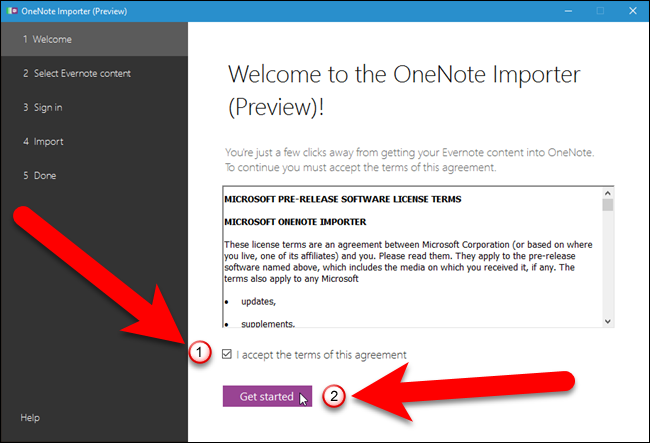The height and width of the screenshot is (443, 650).
Task: Jump to the Done step
Action: pyautogui.click(x=94, y=175)
